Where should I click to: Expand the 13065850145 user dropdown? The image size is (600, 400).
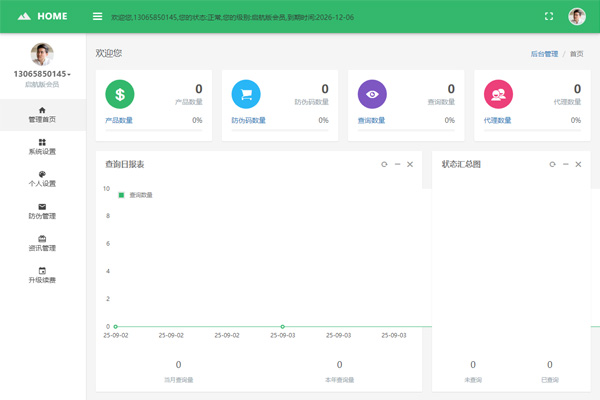(x=42, y=74)
